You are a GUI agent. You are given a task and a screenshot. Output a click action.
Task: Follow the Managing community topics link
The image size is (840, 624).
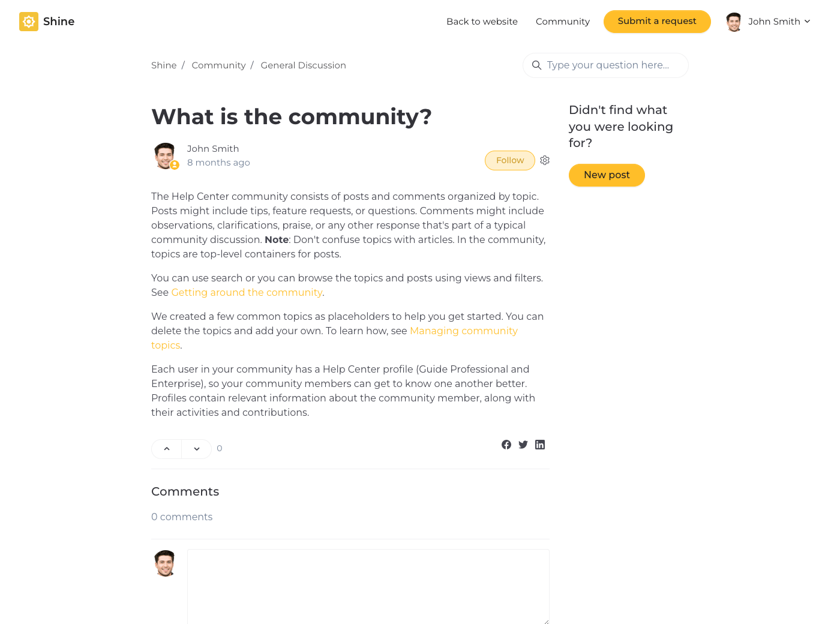point(463,331)
